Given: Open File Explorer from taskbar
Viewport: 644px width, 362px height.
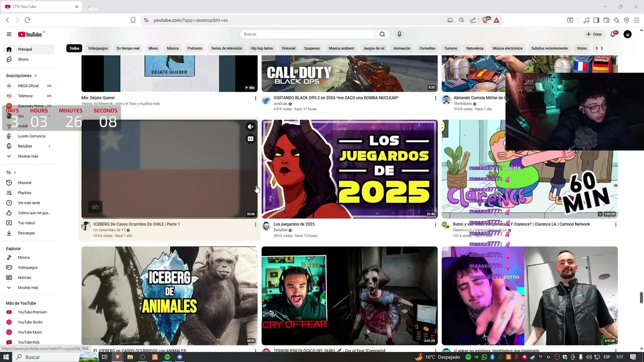Looking at the screenshot, I should [x=130, y=357].
